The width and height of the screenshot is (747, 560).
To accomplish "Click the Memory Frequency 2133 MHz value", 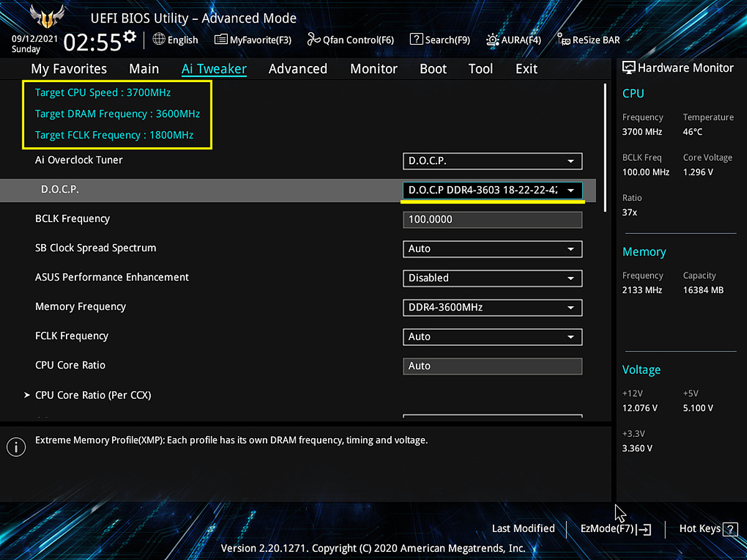I will tap(642, 290).
